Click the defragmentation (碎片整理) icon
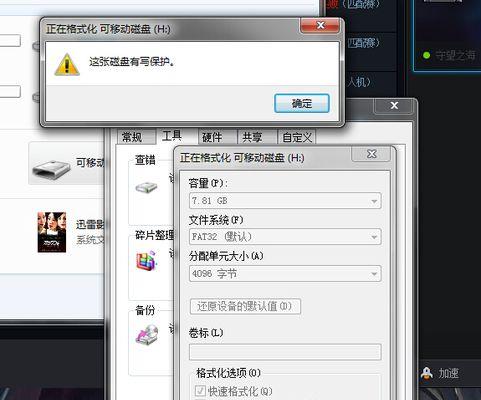 (x=146, y=261)
